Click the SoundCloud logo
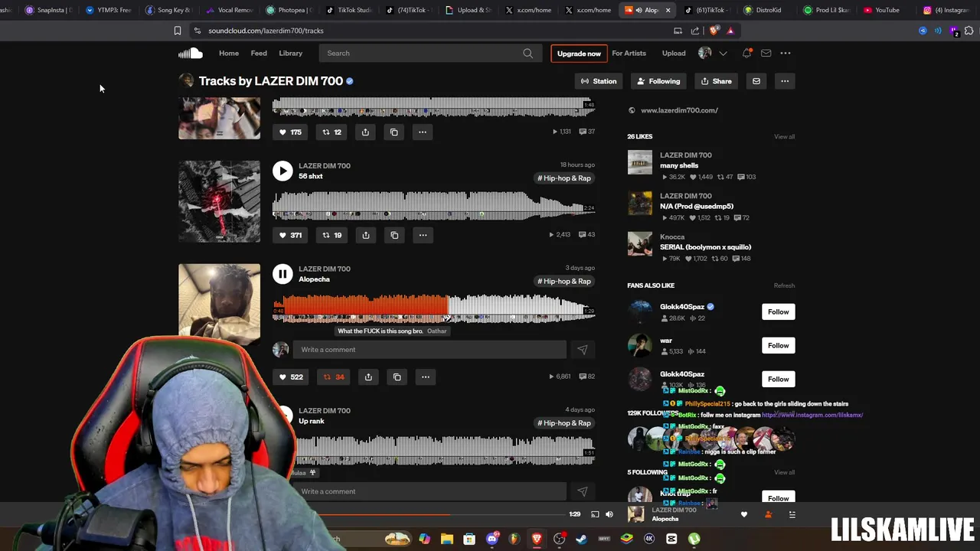The width and height of the screenshot is (980, 551). [191, 53]
